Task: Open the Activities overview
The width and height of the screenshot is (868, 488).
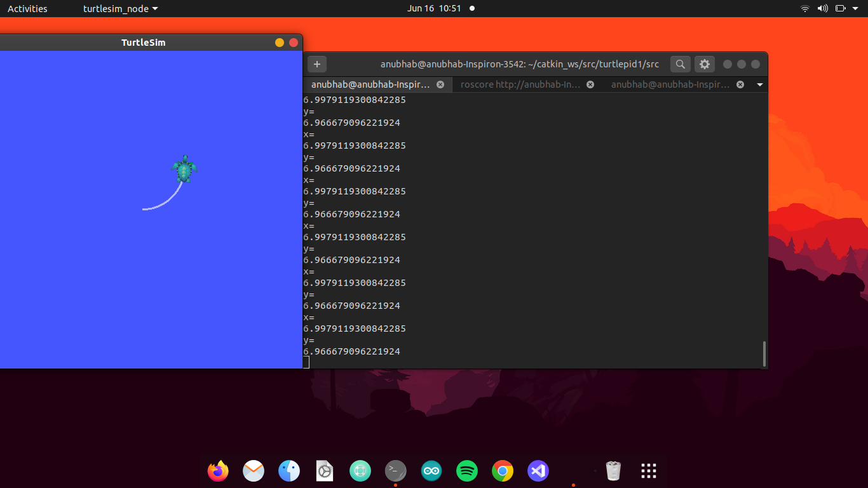Action: [27, 8]
